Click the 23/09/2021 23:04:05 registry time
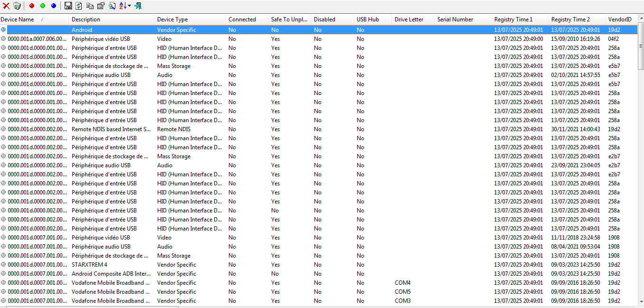The image size is (644, 308). pyautogui.click(x=576, y=165)
